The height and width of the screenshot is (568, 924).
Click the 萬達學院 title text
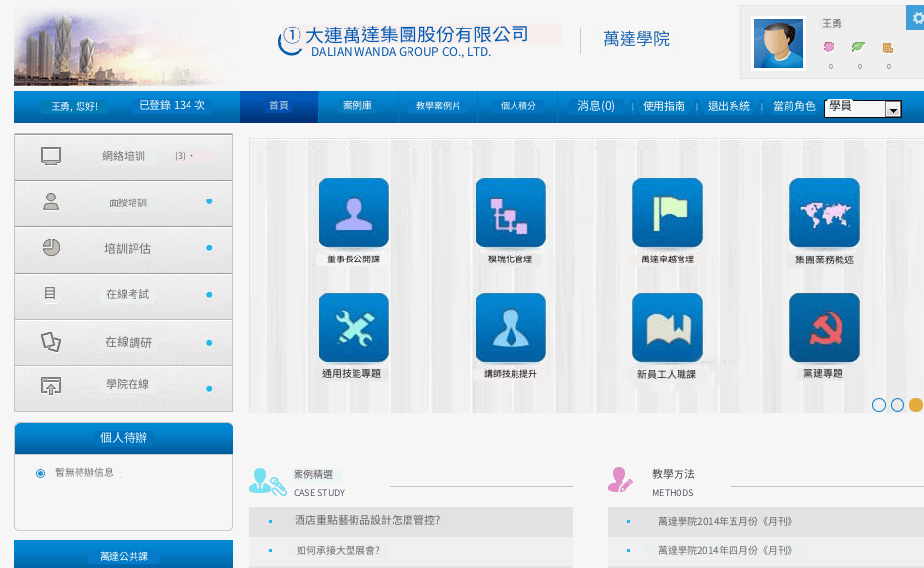click(636, 39)
